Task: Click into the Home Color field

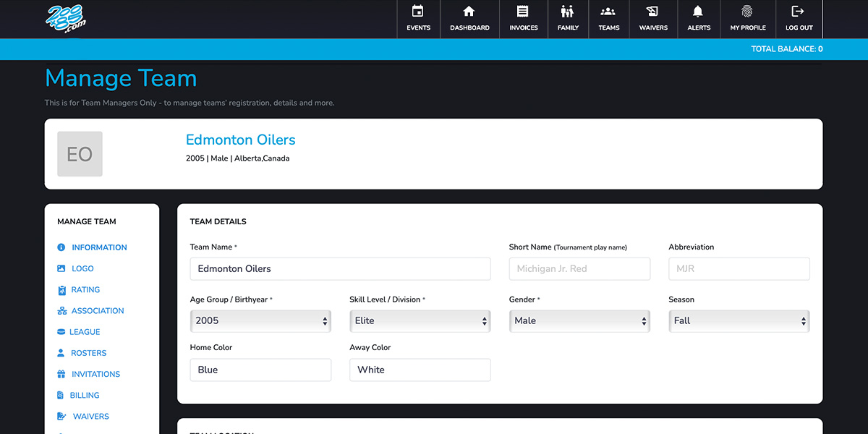Action: click(260, 370)
